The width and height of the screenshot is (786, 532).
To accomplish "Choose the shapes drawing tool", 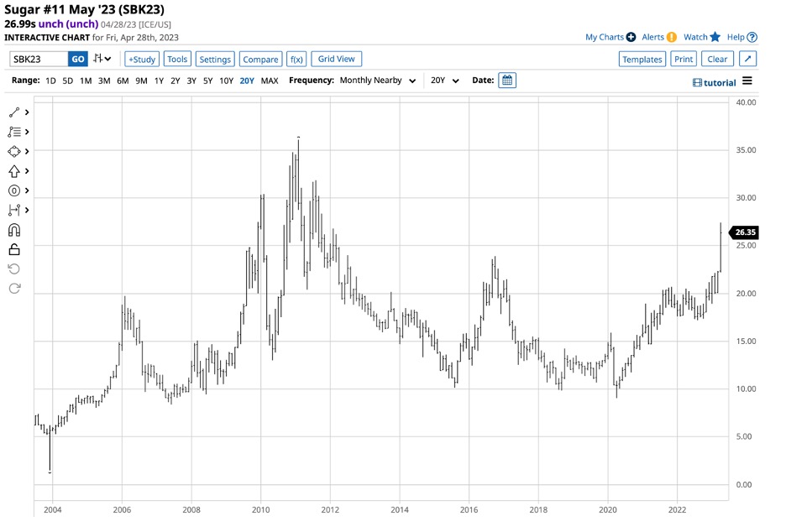I will point(14,151).
